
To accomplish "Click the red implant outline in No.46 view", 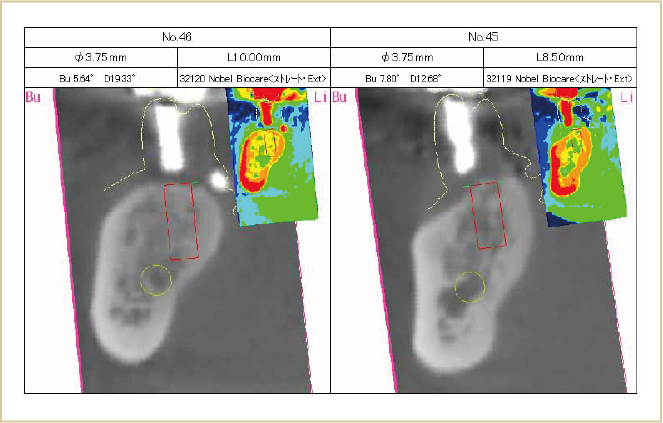I will coord(182,221).
